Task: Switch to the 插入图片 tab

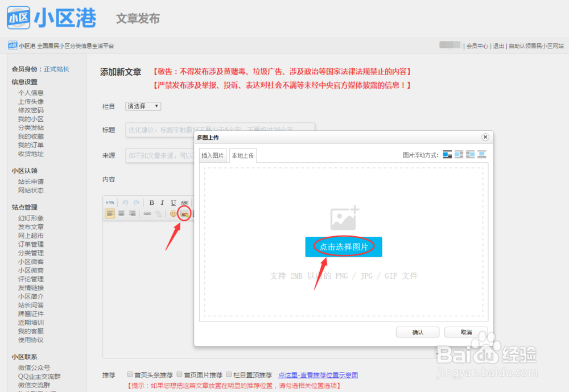Action: (x=212, y=155)
